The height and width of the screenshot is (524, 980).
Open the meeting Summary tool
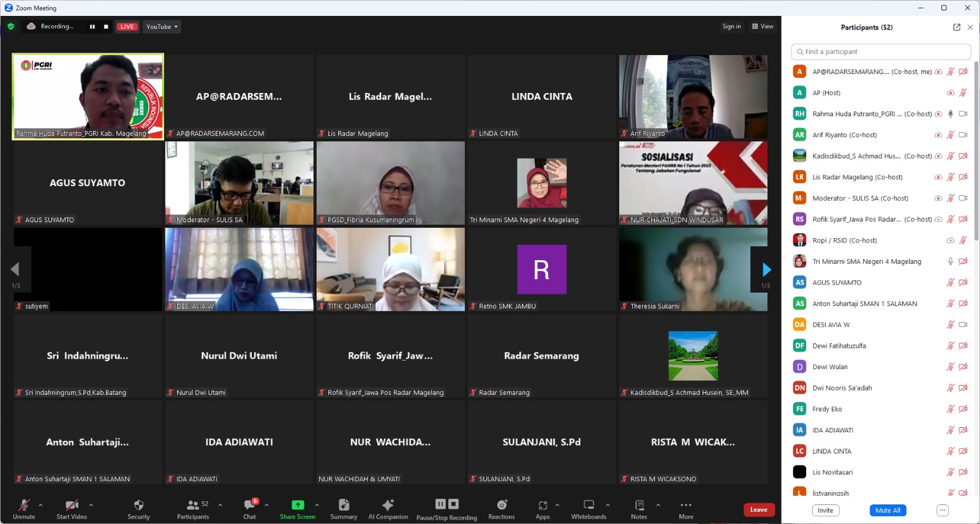click(344, 508)
